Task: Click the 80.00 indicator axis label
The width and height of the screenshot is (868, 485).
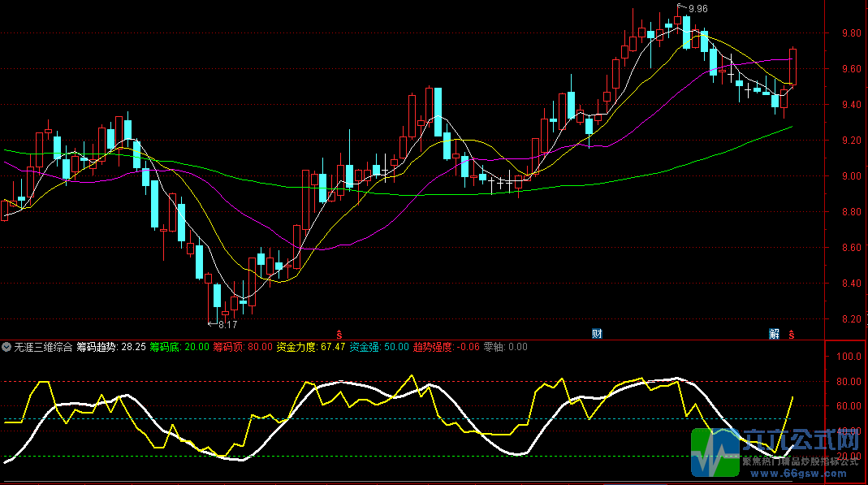Action: click(849, 382)
